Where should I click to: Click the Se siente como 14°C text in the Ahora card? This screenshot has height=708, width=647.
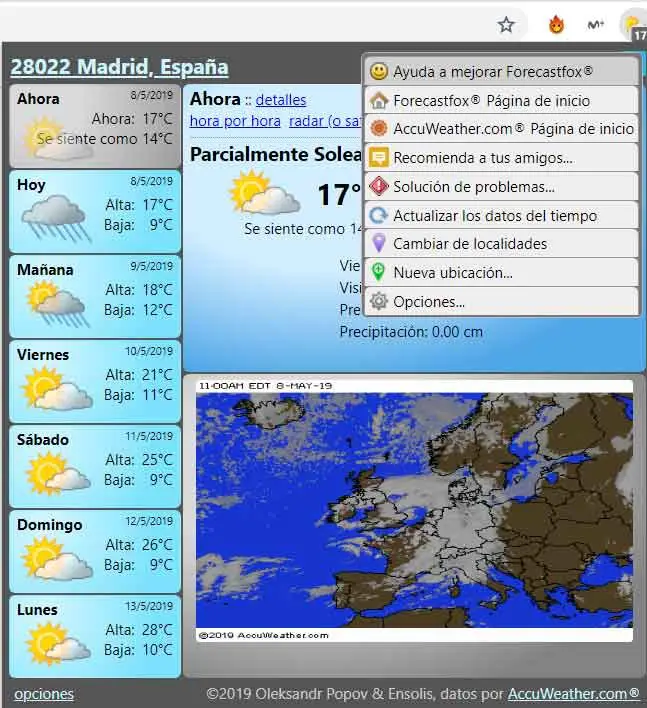pos(105,139)
